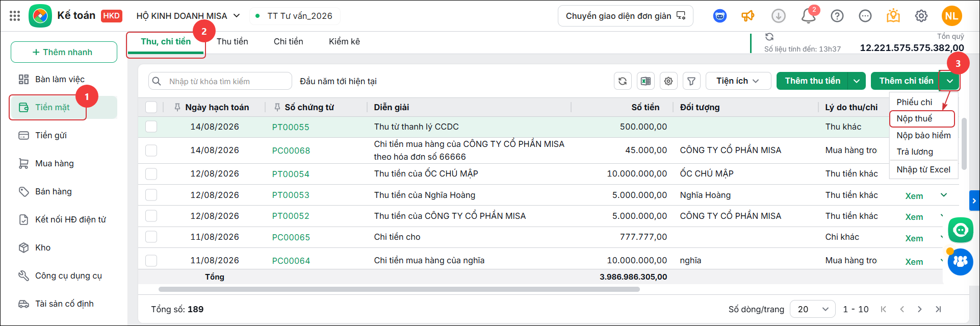The width and height of the screenshot is (980, 326).
Task: Tick checkbox for row PC00065
Action: click(x=151, y=237)
